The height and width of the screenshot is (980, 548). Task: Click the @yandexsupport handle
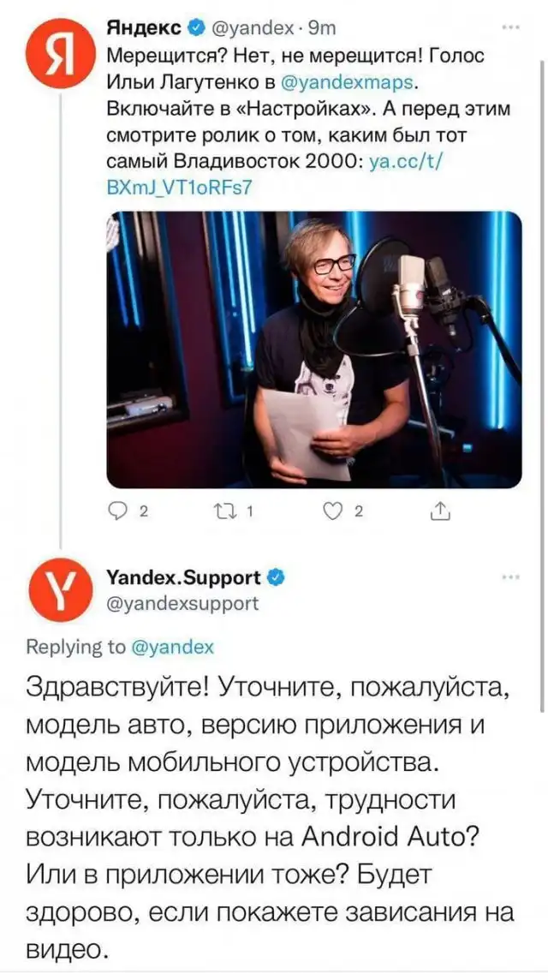click(x=182, y=604)
